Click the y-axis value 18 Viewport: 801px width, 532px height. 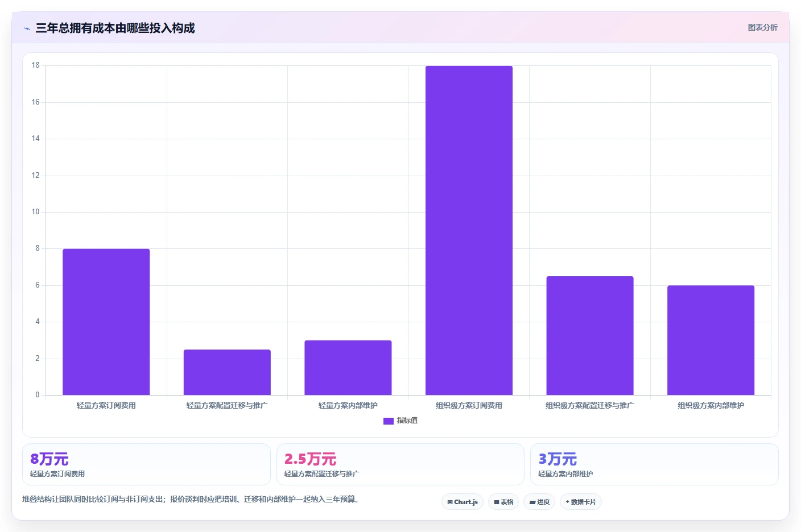pyautogui.click(x=36, y=65)
